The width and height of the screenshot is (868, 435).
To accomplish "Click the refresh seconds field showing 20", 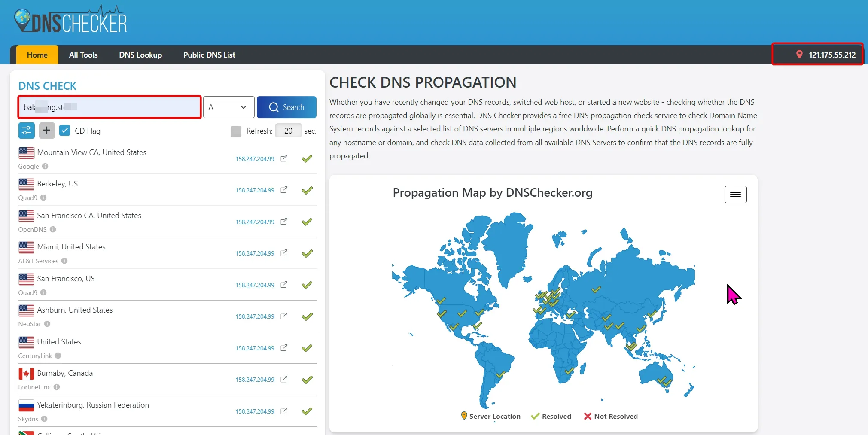I will (x=288, y=131).
